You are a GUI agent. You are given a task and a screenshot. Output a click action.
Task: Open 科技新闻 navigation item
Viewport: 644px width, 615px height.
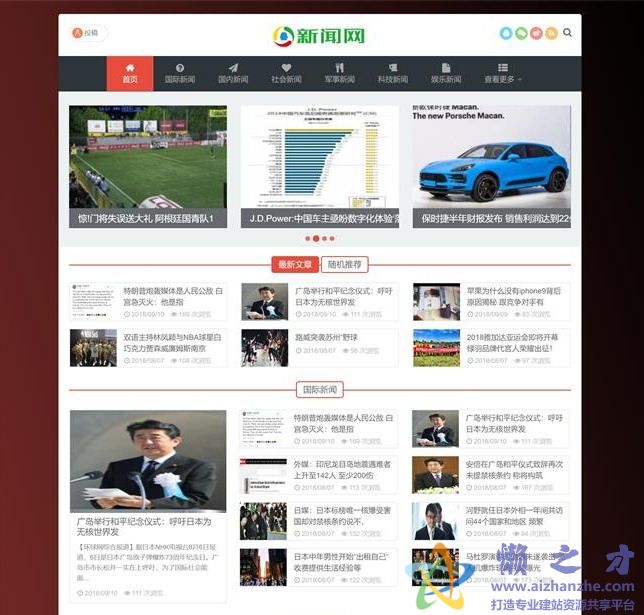(x=393, y=74)
